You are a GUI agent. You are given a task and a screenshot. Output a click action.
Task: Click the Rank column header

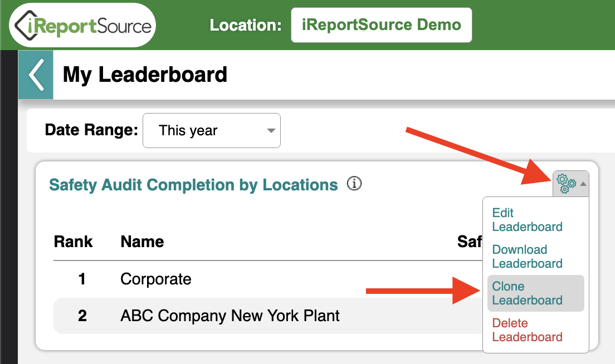point(73,242)
